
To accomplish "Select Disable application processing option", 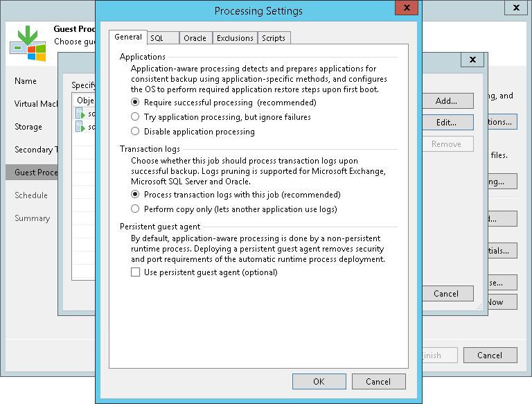I will (x=135, y=131).
